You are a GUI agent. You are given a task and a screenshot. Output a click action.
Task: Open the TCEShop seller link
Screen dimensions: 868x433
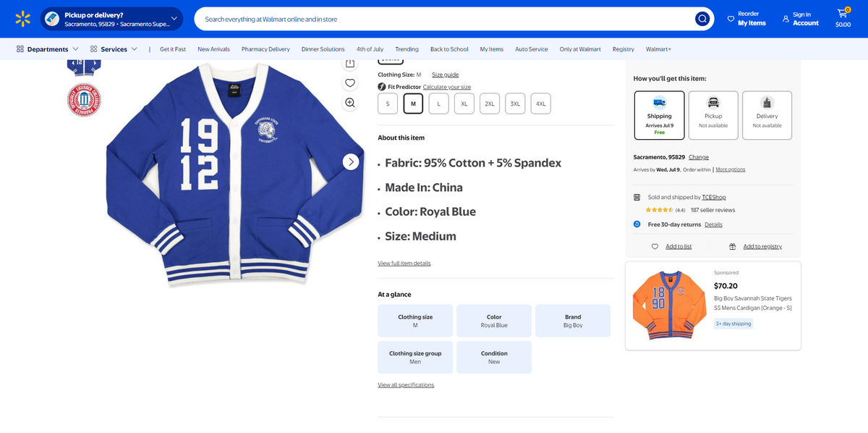tap(714, 197)
